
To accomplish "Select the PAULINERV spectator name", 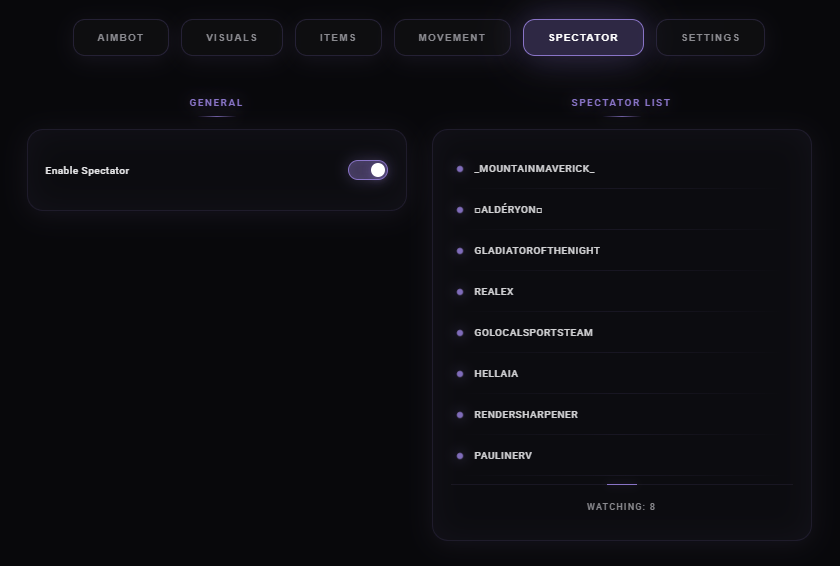I will 503,456.
